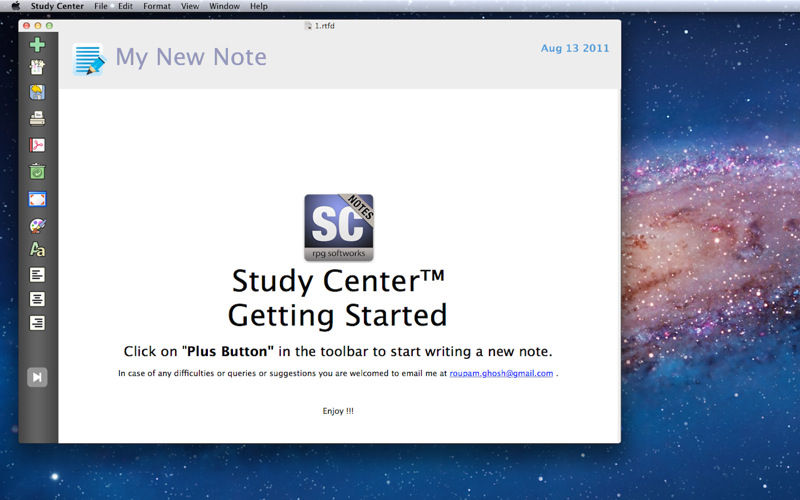Click the My New Note title
The height and width of the screenshot is (500, 800).
pyautogui.click(x=191, y=57)
